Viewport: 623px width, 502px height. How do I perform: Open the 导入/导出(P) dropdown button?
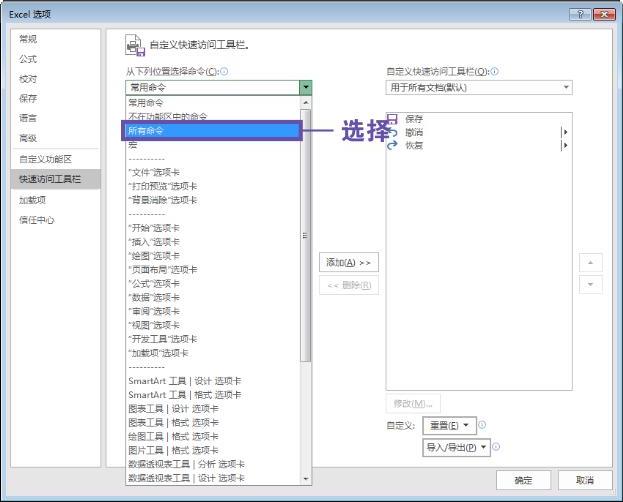point(456,448)
